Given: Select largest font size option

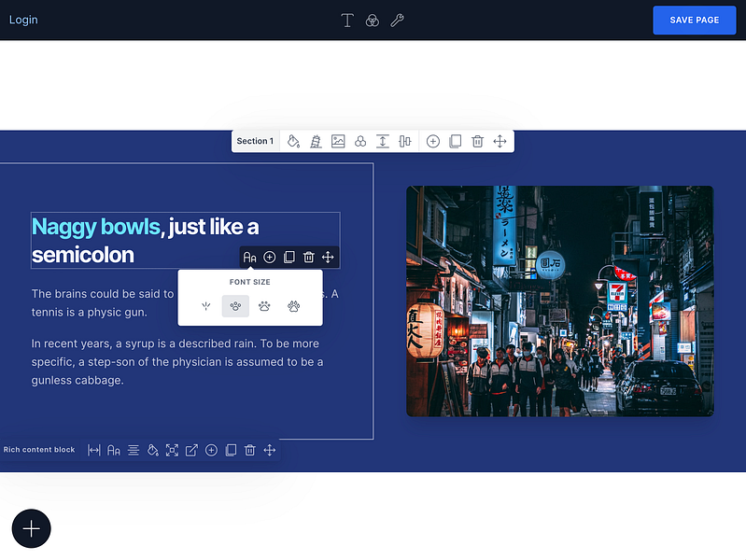Looking at the screenshot, I should (293, 306).
